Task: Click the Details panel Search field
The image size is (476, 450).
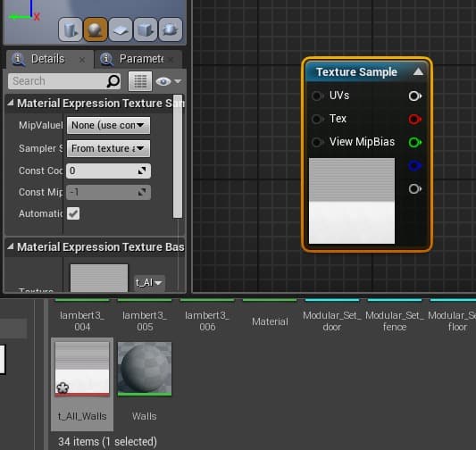Action: [x=64, y=81]
